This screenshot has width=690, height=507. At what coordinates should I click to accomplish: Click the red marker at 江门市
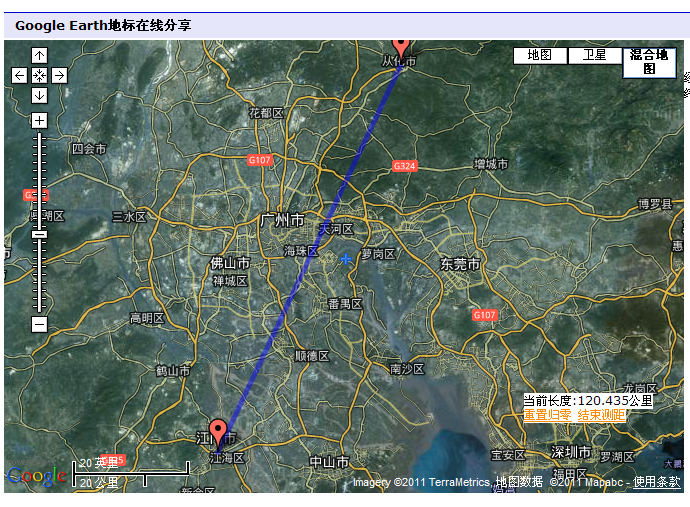tap(218, 433)
